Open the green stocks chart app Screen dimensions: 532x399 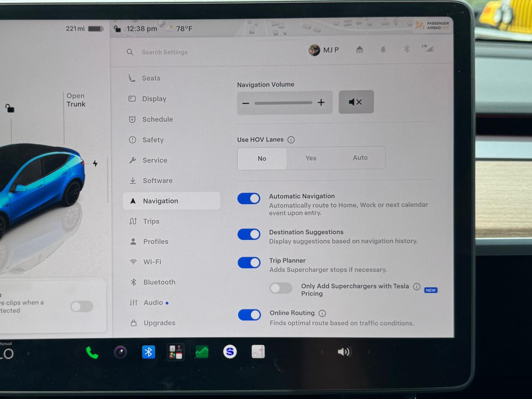pyautogui.click(x=202, y=352)
